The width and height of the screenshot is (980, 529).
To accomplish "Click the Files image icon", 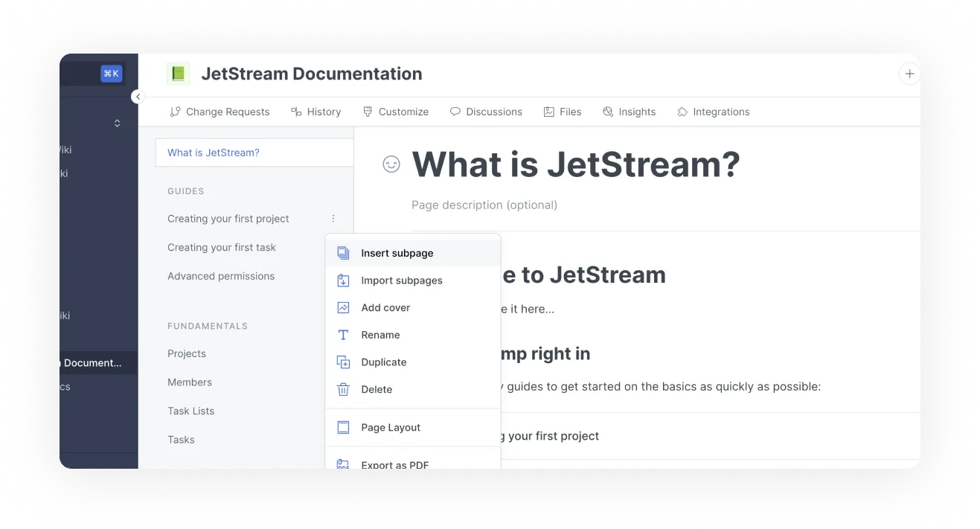I will pyautogui.click(x=549, y=112).
